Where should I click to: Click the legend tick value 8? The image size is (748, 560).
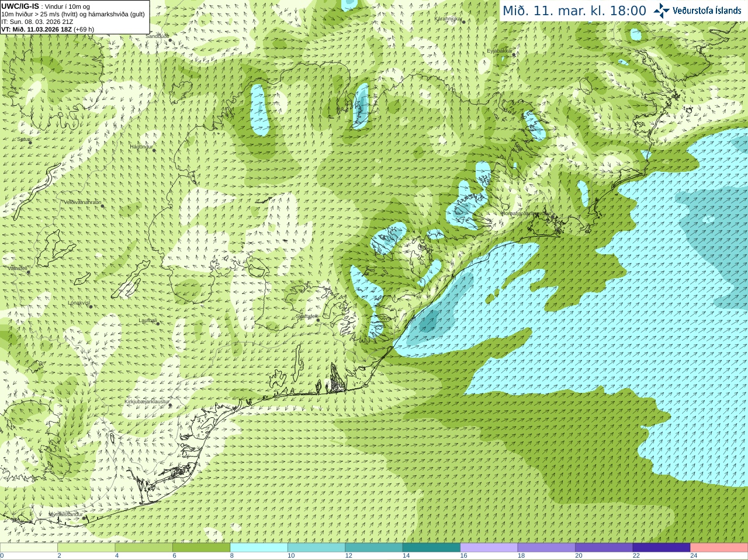[232, 556]
